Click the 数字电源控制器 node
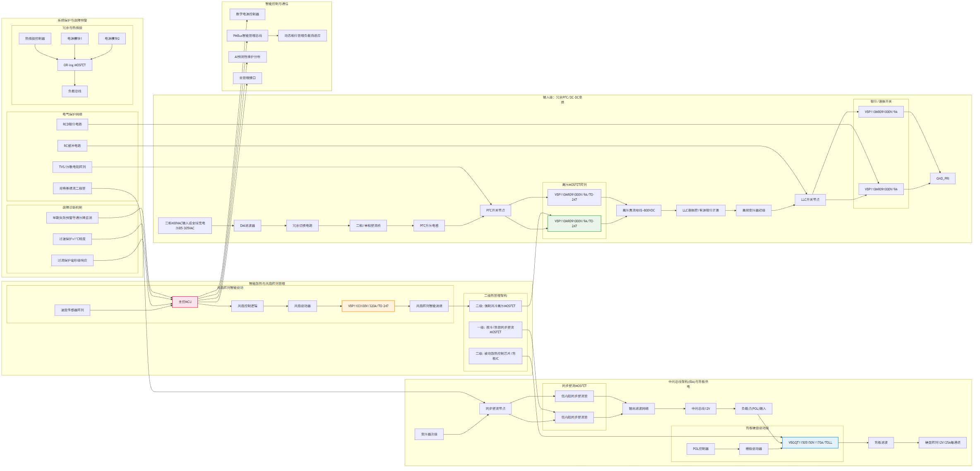980x471 pixels. pyautogui.click(x=247, y=14)
